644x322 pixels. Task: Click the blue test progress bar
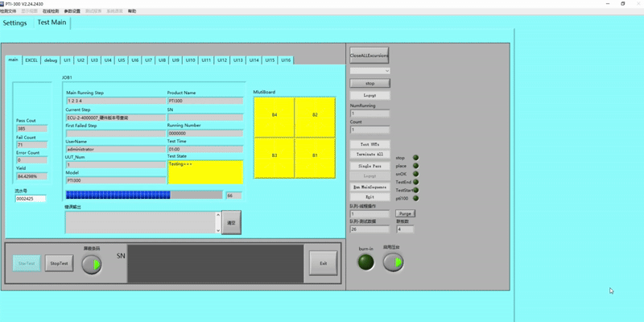118,195
